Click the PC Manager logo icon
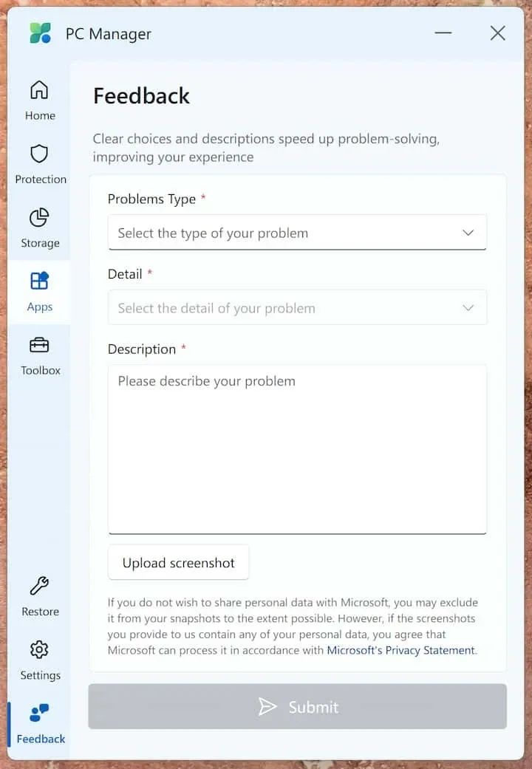The width and height of the screenshot is (532, 769). coord(40,33)
